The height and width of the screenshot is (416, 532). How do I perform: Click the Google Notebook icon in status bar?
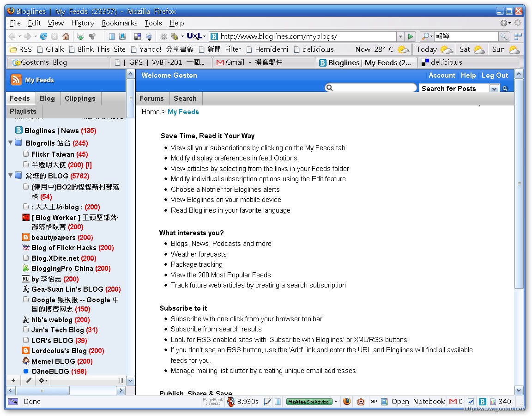(x=384, y=402)
